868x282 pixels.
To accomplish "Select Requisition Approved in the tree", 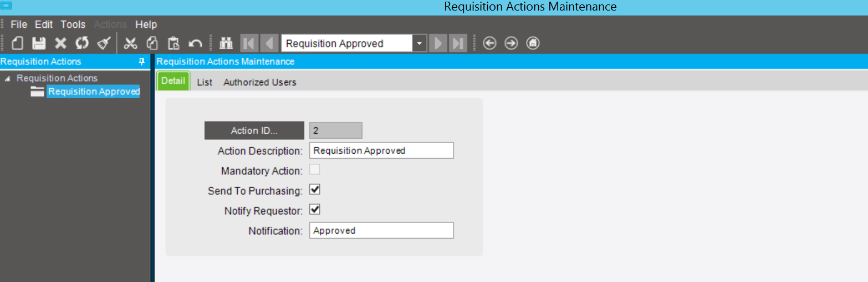I will [x=94, y=92].
